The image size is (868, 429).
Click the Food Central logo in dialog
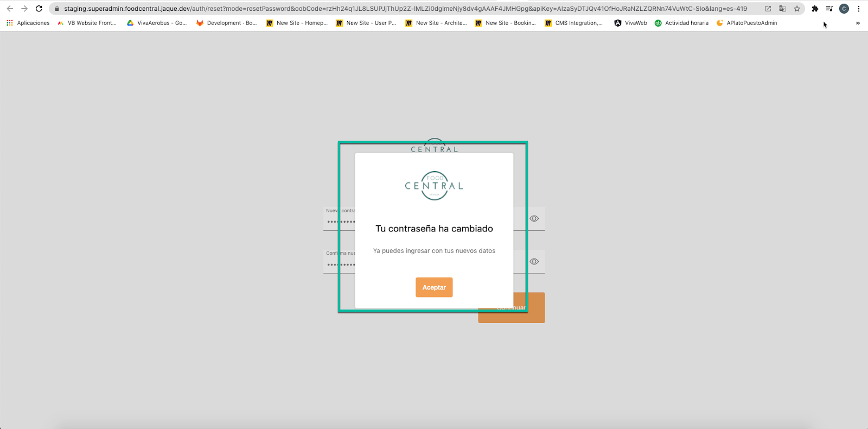434,186
